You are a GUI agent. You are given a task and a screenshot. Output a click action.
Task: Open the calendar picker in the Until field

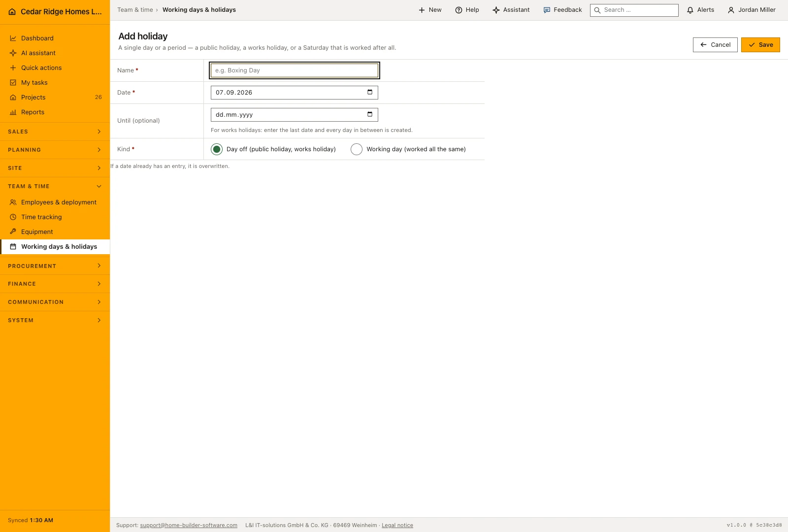coord(370,114)
